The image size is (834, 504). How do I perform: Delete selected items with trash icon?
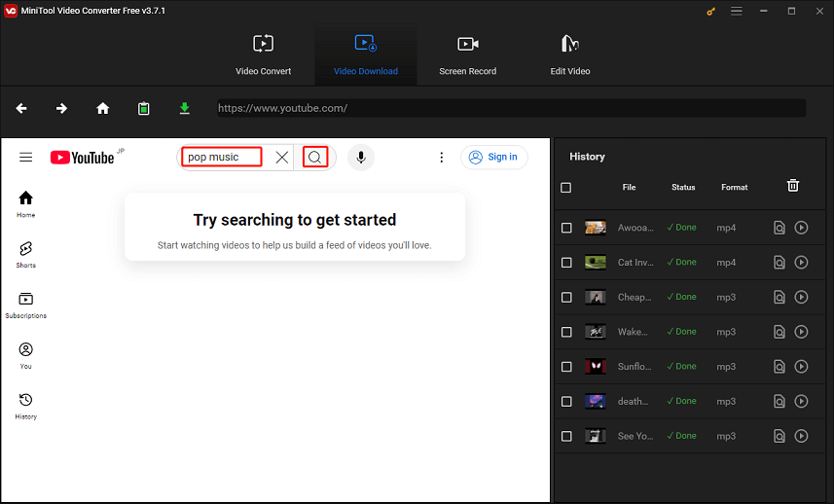tap(793, 186)
